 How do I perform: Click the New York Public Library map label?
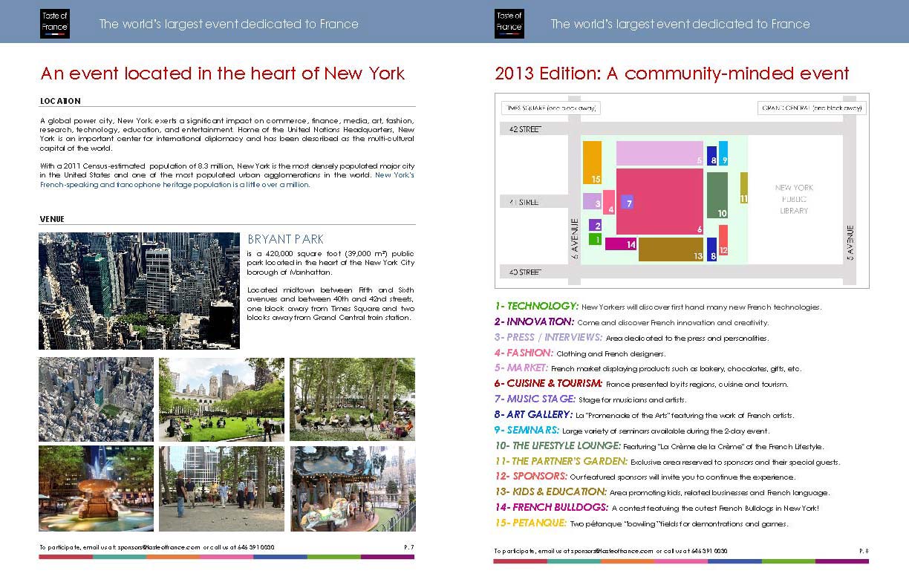pos(794,199)
